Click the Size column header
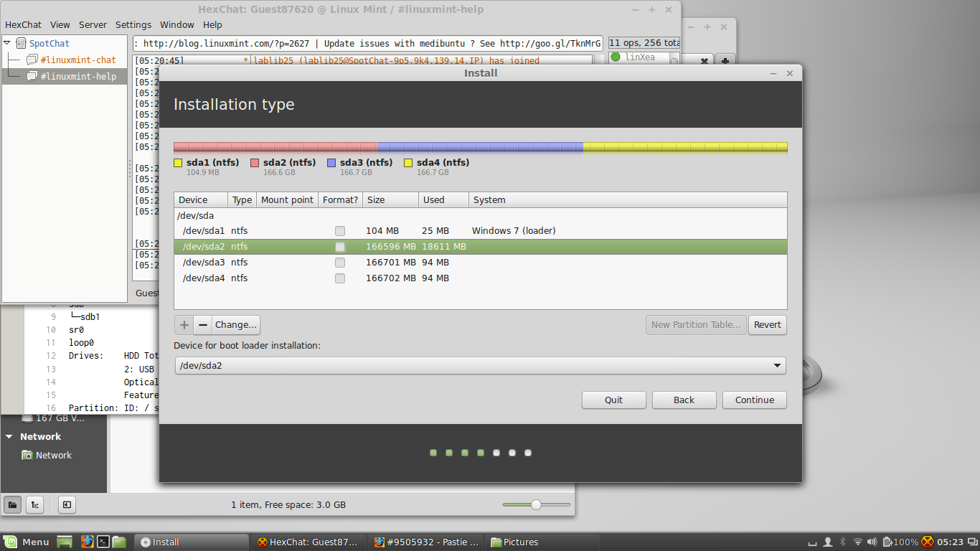Viewport: 980px width, 551px height. 390,200
